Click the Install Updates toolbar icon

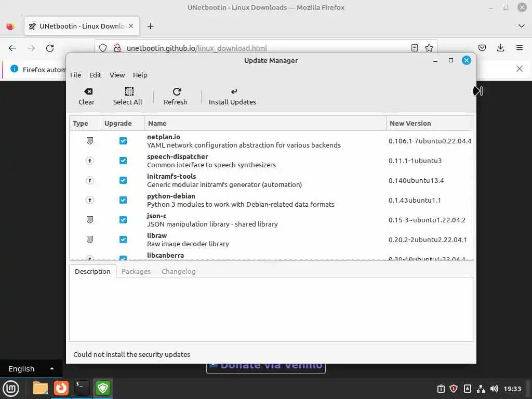pos(234,91)
